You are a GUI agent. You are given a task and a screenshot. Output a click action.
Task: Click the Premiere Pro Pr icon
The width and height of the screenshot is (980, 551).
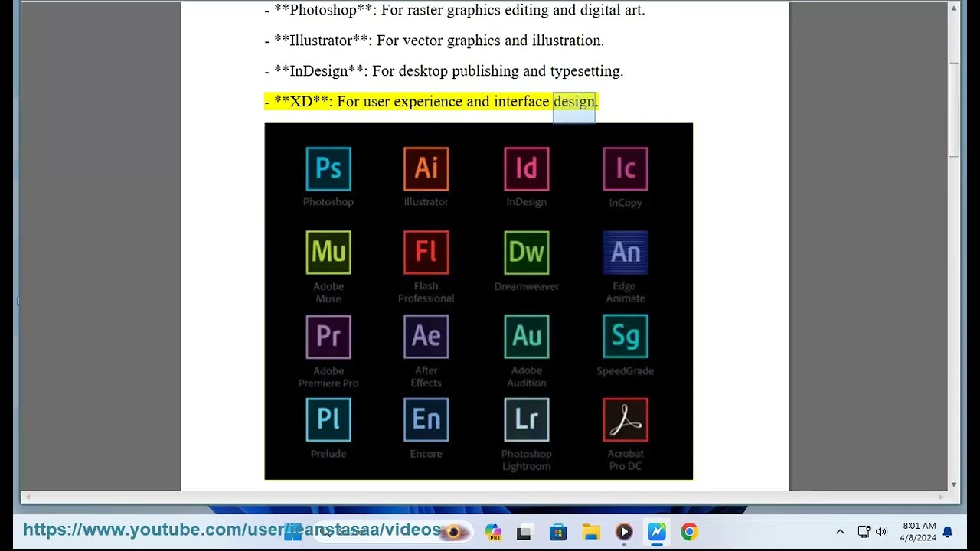coord(328,336)
